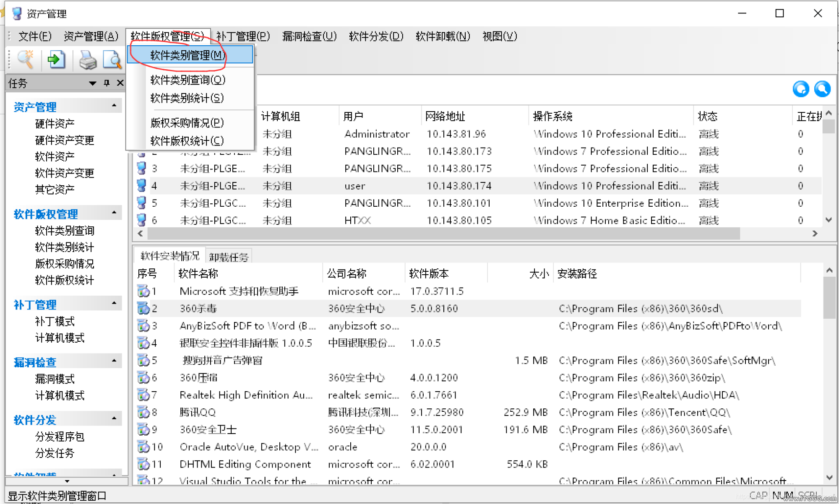Collapse the 资产管理 sidebar section
The width and height of the screenshot is (839, 504).
pyautogui.click(x=114, y=106)
